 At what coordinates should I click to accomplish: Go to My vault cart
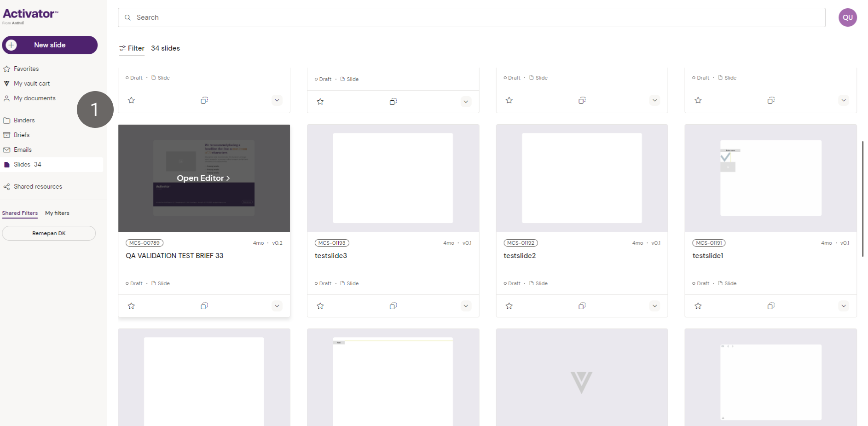31,83
